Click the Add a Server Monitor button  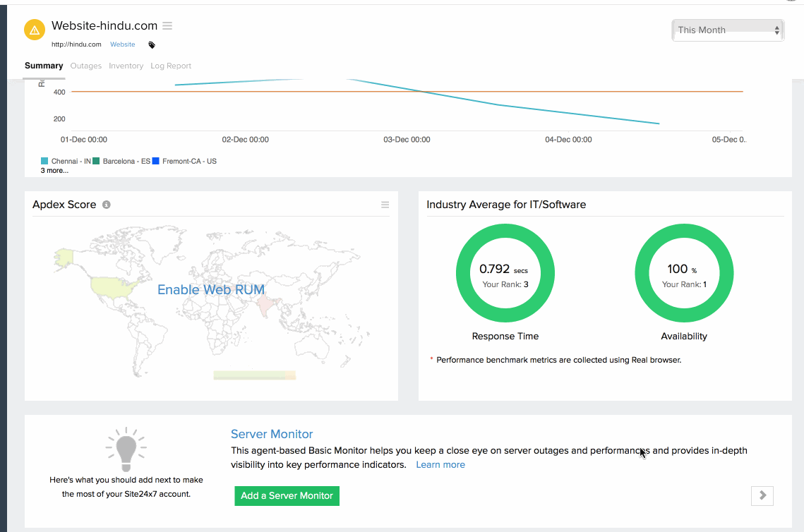[x=287, y=495]
